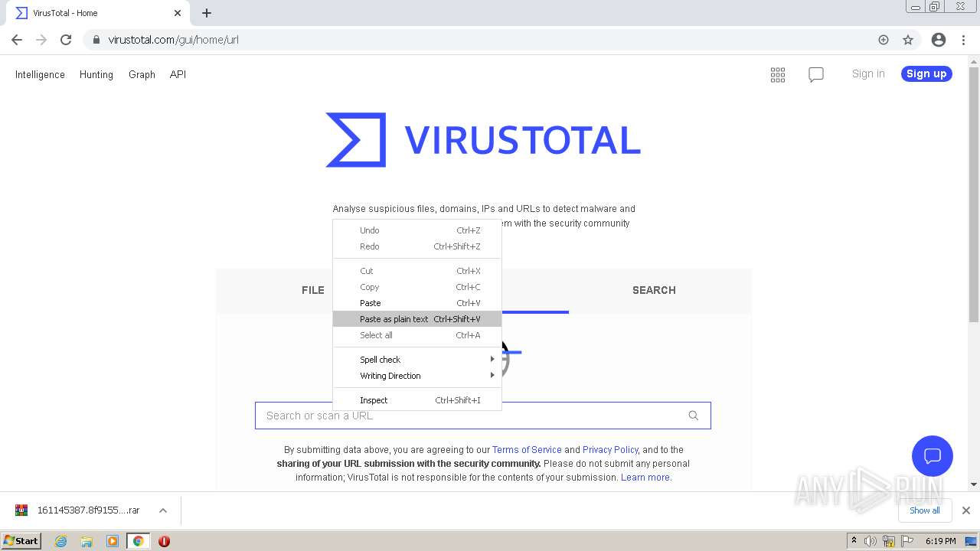Bookmark this page with the star icon
Image resolution: width=980 pixels, height=551 pixels.
(x=908, y=40)
